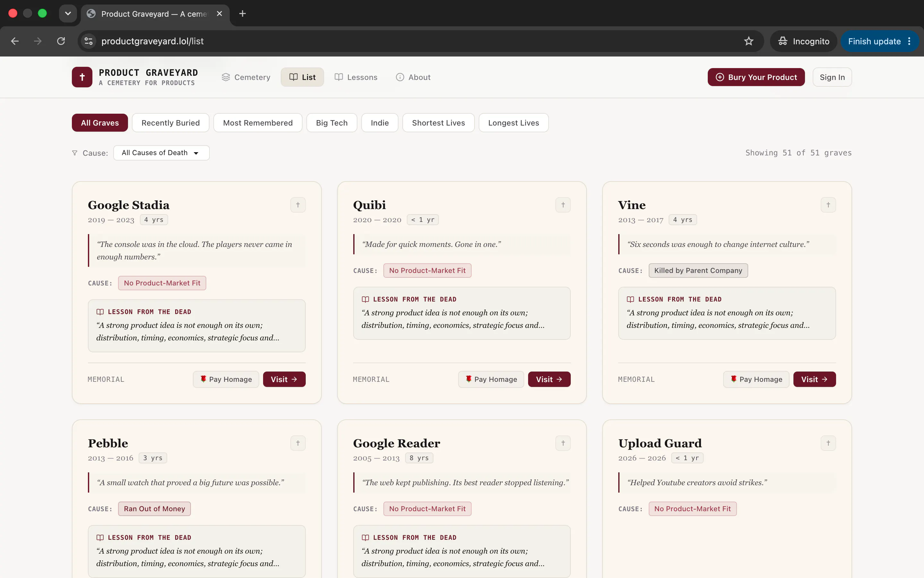Click Ran Out of Money tag
Viewport: 924px width, 578px height.
(154, 509)
